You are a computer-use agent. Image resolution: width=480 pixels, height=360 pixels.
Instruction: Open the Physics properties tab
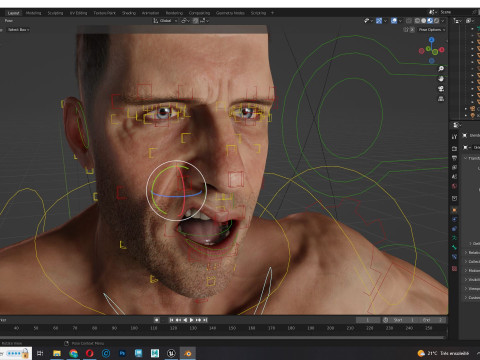pos(454,219)
